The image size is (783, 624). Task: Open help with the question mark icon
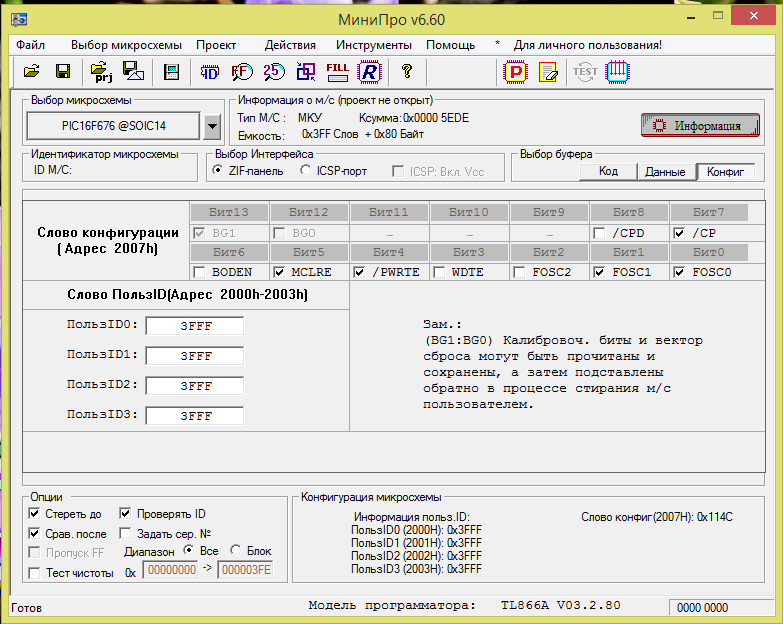click(407, 71)
